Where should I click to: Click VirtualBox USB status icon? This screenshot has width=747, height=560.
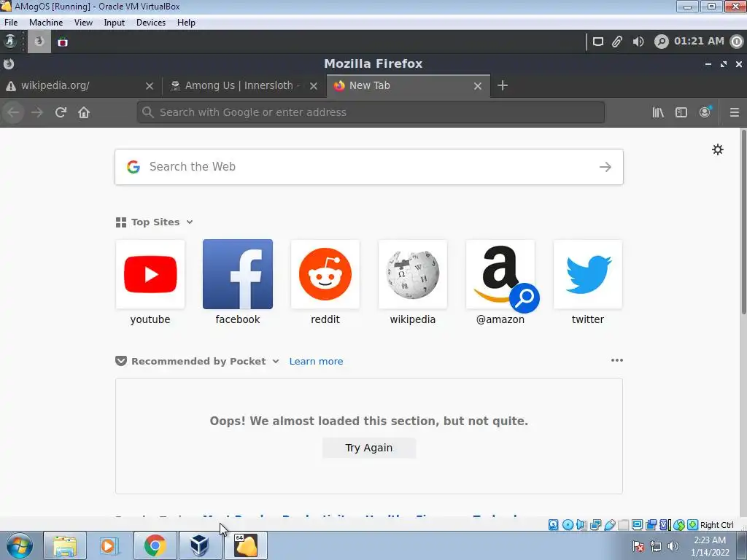click(x=609, y=525)
